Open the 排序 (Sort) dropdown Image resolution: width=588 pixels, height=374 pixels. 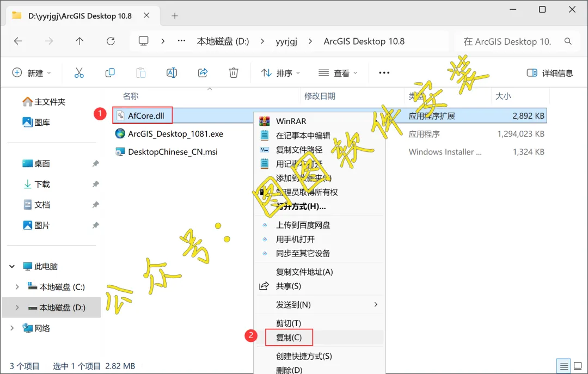click(x=281, y=73)
